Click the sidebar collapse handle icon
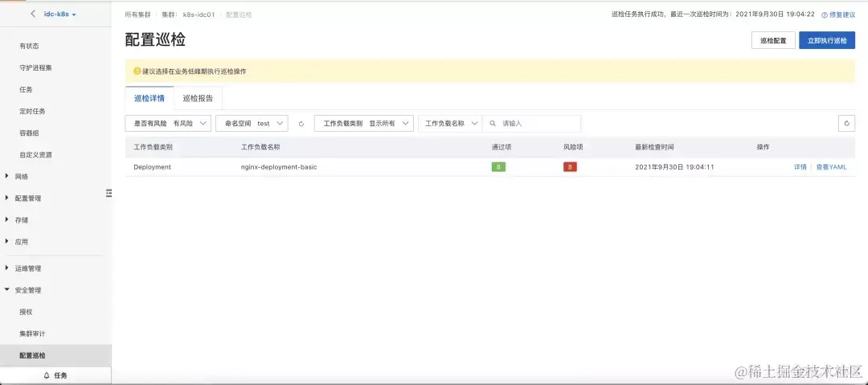The image size is (868, 385). point(108,193)
